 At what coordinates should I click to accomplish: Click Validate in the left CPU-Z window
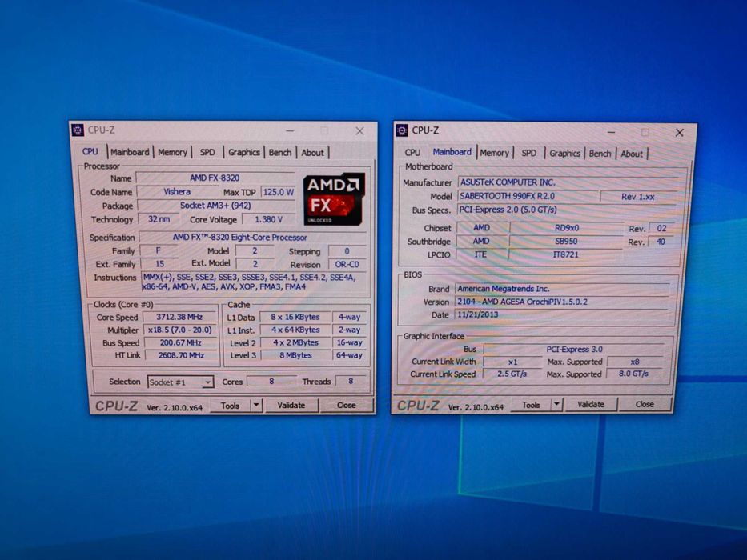tap(291, 406)
